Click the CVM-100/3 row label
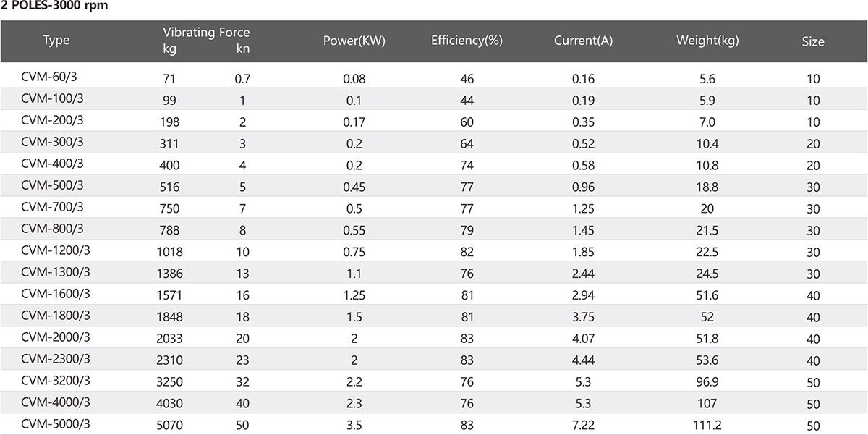 click(52, 98)
